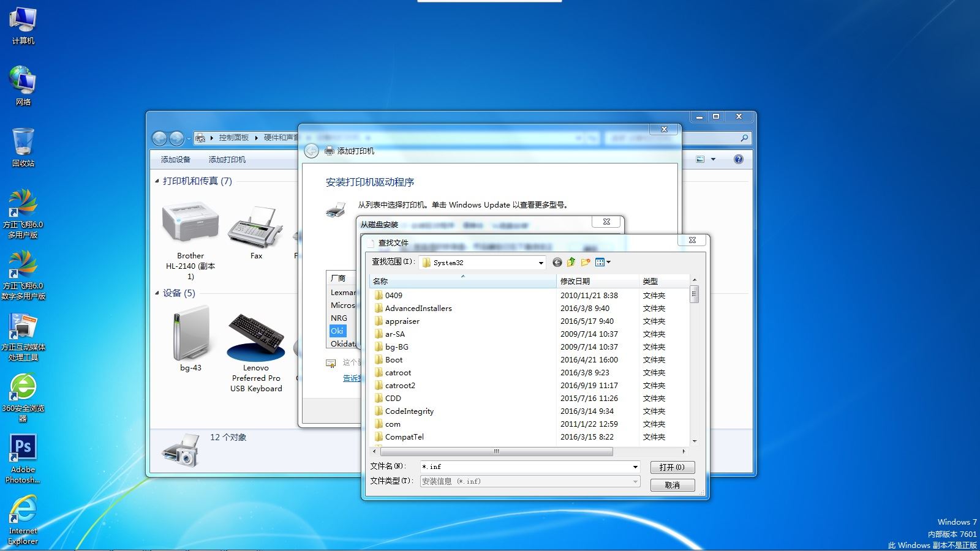Select NRG in manufacturer list
This screenshot has height=551, width=980.
[x=339, y=318]
